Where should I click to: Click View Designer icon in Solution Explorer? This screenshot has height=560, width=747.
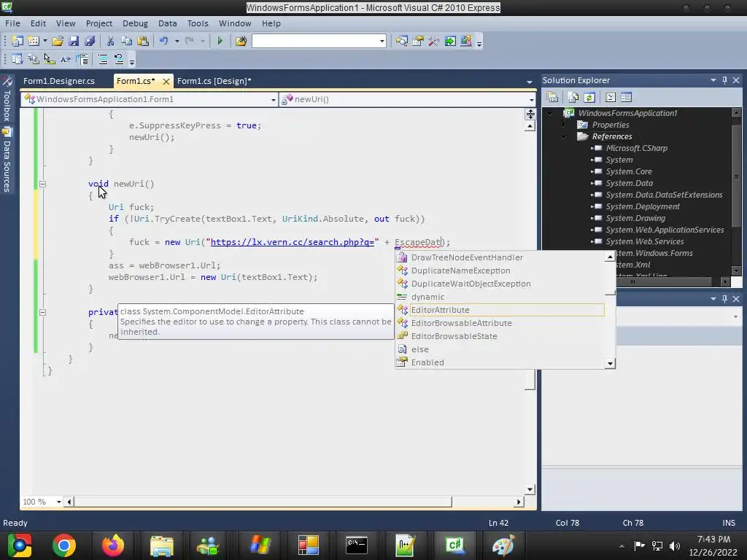pyautogui.click(x=626, y=97)
